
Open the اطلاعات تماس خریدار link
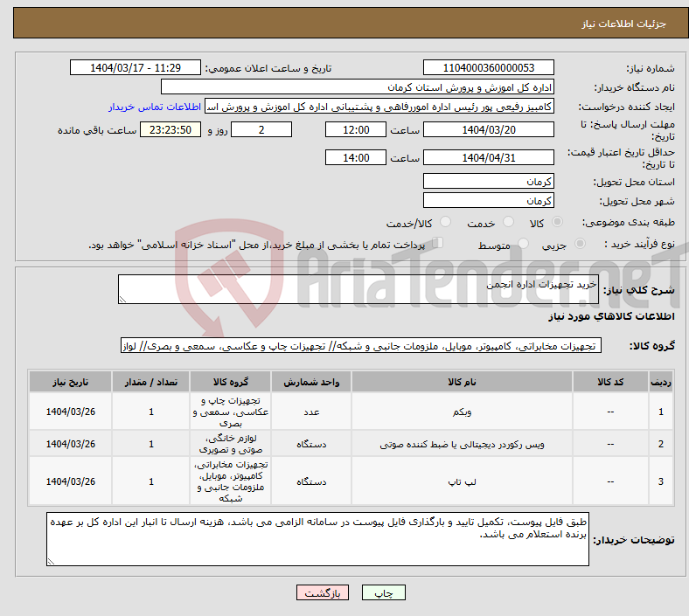click(154, 107)
